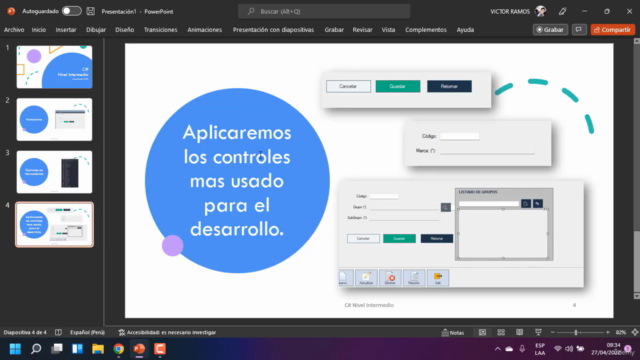Open the Vista tab
The height and width of the screenshot is (360, 640).
pyautogui.click(x=388, y=30)
